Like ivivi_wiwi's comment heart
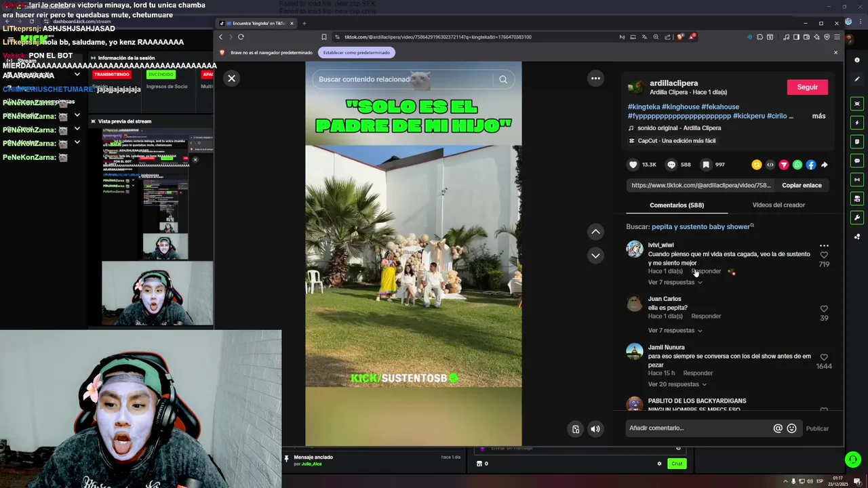The width and height of the screenshot is (868, 488). click(824, 255)
